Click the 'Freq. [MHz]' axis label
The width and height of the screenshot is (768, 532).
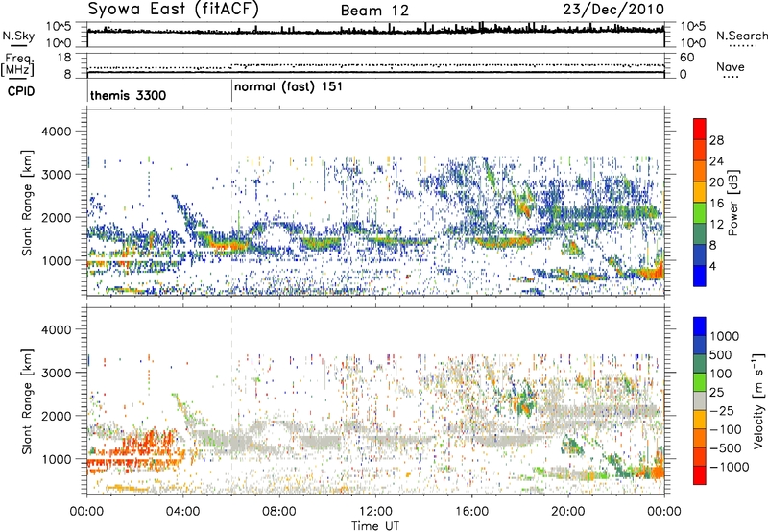[17, 64]
